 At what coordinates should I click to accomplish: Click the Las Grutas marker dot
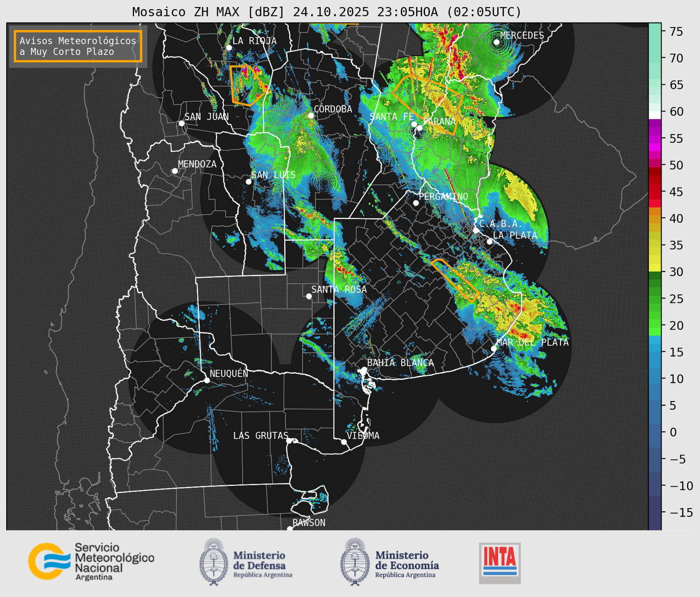pos(289,441)
